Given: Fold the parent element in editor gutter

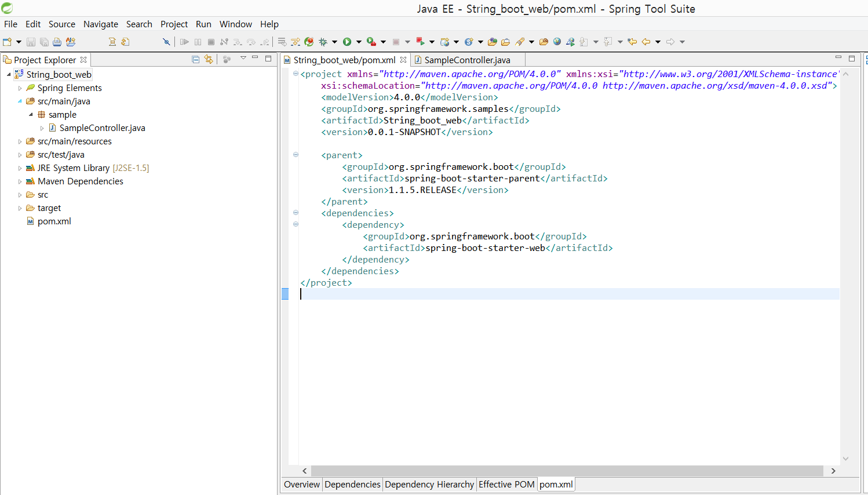Looking at the screenshot, I should 296,155.
